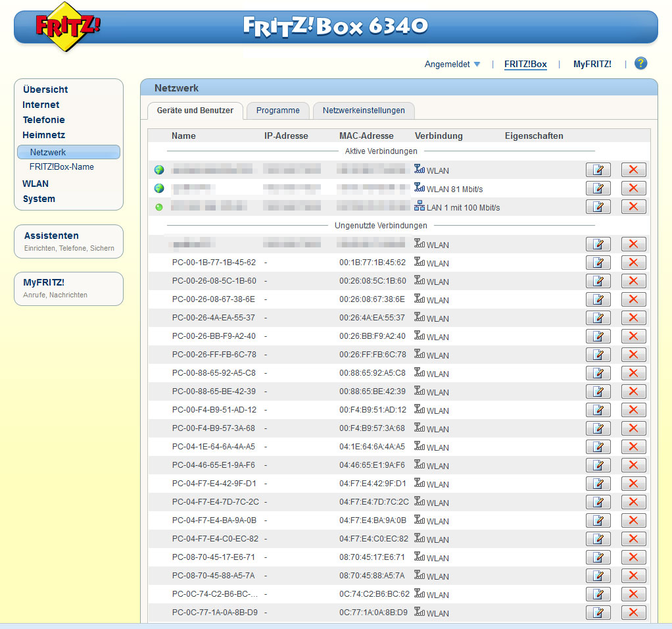This screenshot has height=629, width=672.
Task: Delete the PC-00-26-08-5C-1B-60 device entry
Action: tap(633, 281)
